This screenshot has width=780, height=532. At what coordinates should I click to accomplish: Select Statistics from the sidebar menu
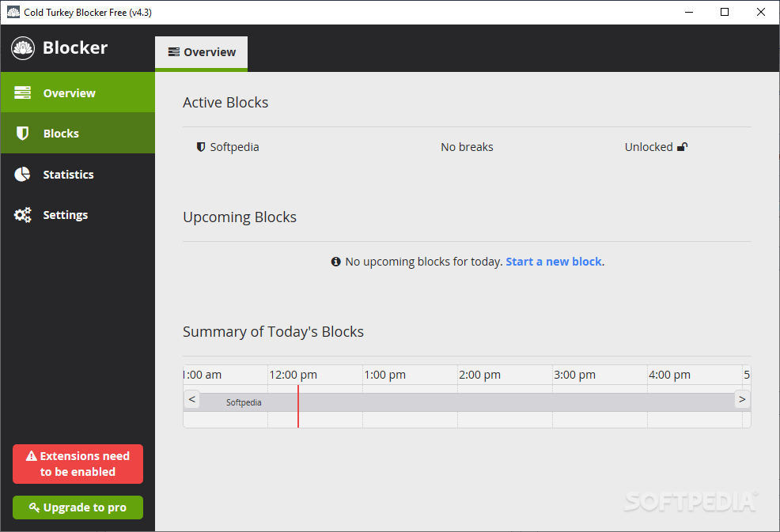tap(68, 174)
